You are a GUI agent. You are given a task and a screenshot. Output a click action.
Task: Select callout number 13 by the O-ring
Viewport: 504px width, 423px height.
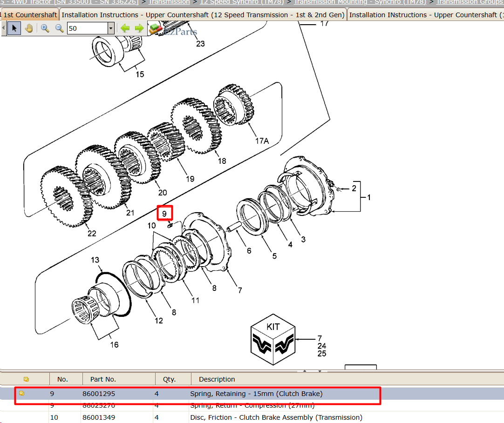[x=95, y=260]
